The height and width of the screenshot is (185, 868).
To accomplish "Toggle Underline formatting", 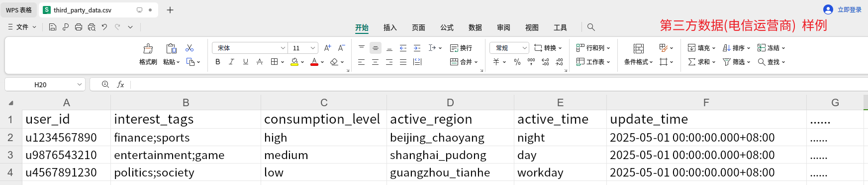I will pos(245,62).
